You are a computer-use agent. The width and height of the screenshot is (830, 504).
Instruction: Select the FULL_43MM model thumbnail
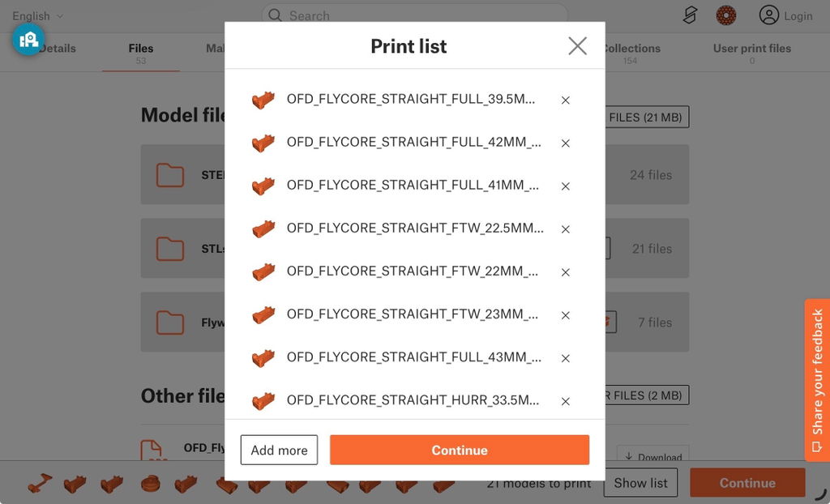pyautogui.click(x=263, y=358)
